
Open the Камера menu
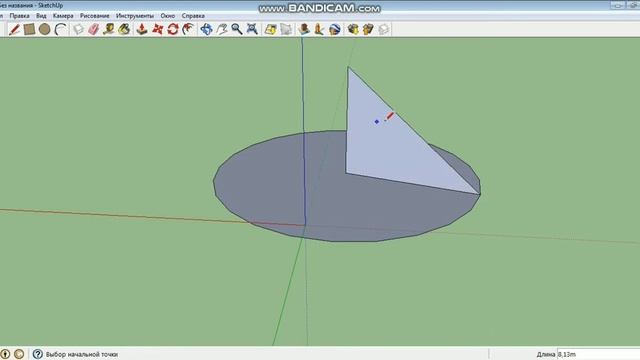point(63,16)
